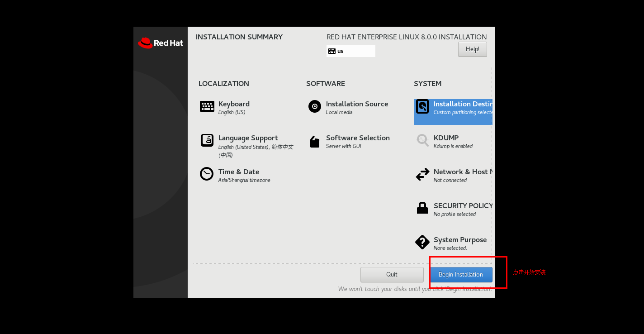The image size is (644, 334).
Task: Click the Red Hat logo
Action: [161, 43]
